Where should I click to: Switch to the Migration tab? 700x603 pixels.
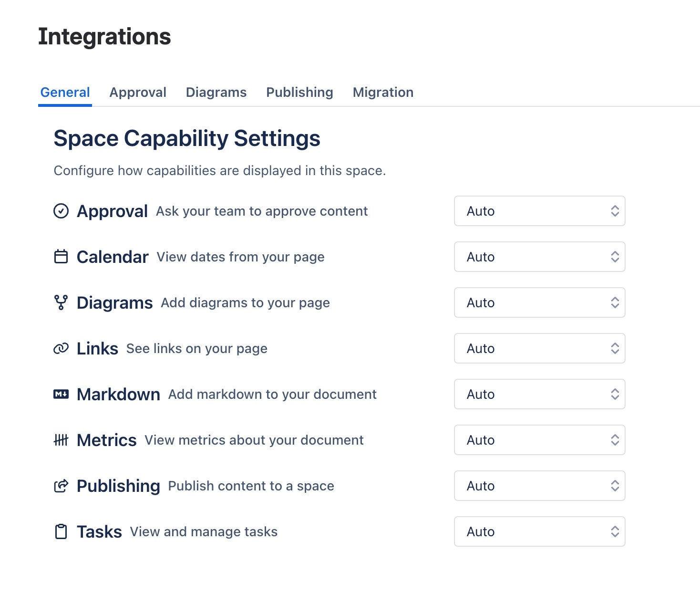tap(383, 92)
